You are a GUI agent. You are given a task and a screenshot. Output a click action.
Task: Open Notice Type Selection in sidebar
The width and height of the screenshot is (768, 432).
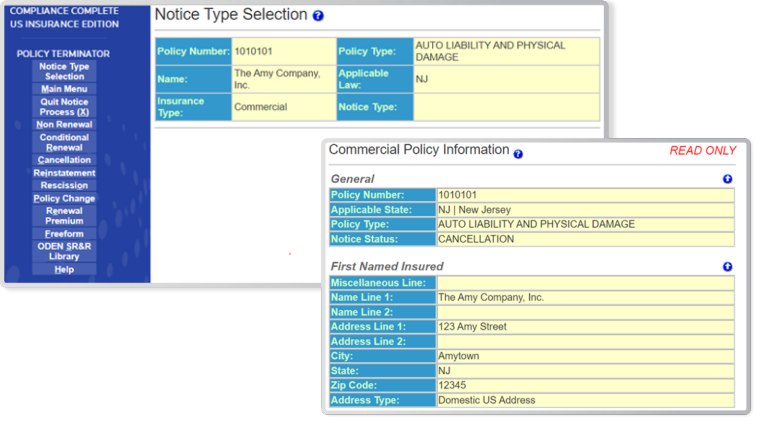[64, 72]
